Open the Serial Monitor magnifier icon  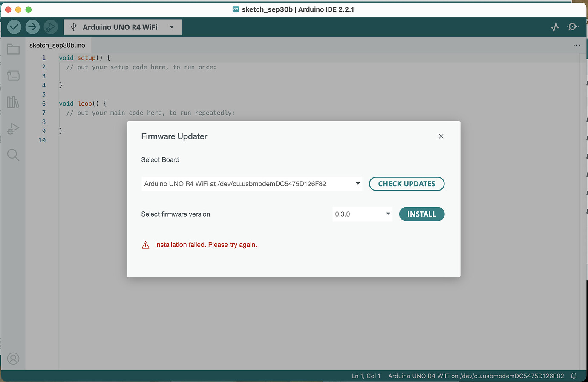pyautogui.click(x=573, y=26)
